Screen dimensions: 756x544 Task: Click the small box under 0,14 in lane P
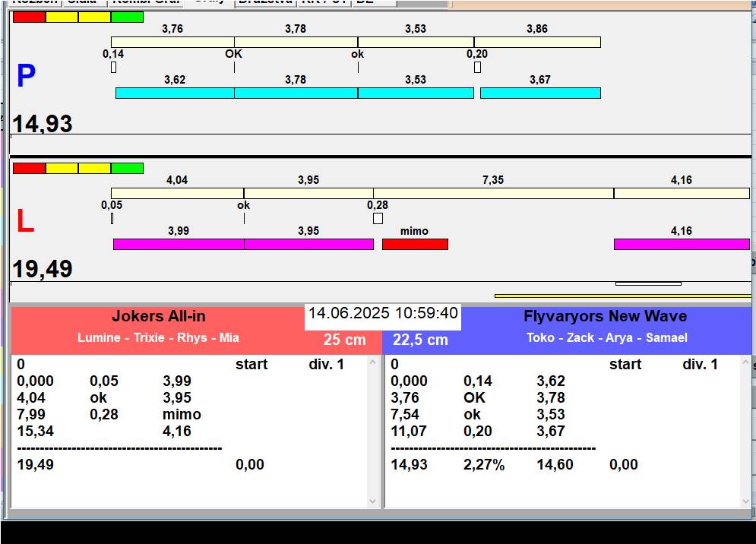(113, 68)
